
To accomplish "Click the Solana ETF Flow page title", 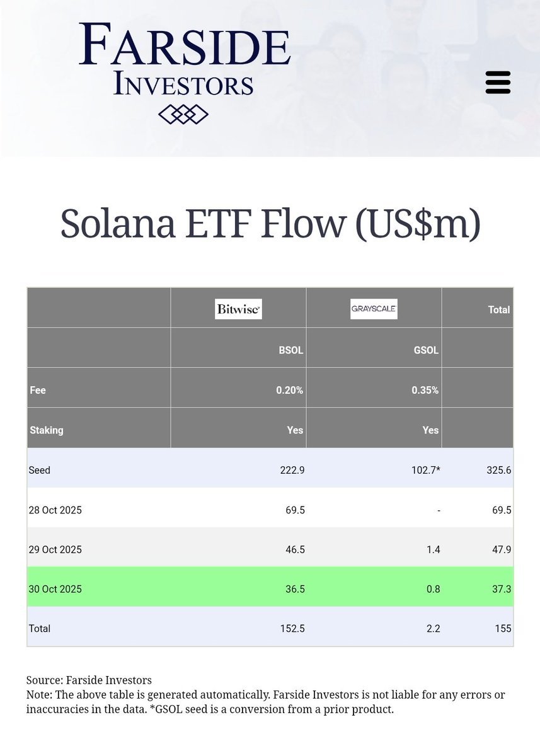I will [x=270, y=224].
